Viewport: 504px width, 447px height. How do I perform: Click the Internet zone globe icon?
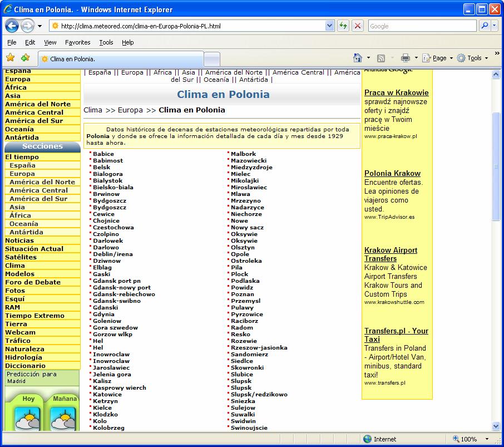pyautogui.click(x=367, y=439)
